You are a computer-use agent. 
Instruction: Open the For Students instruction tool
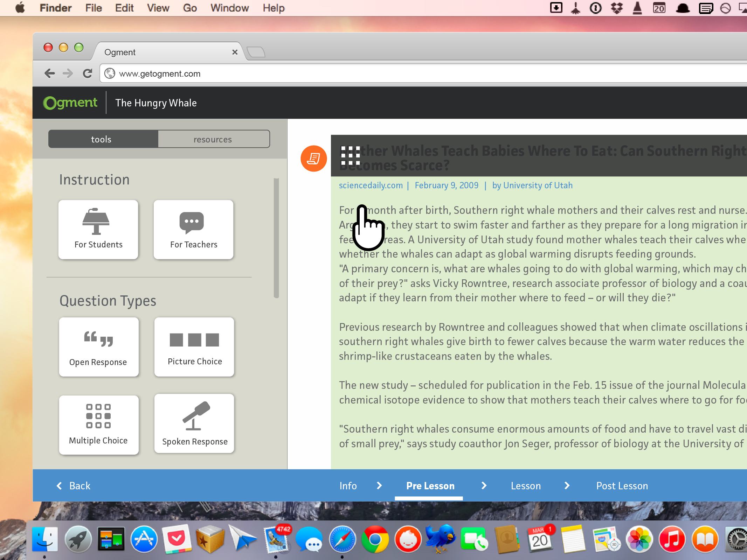[x=98, y=229]
